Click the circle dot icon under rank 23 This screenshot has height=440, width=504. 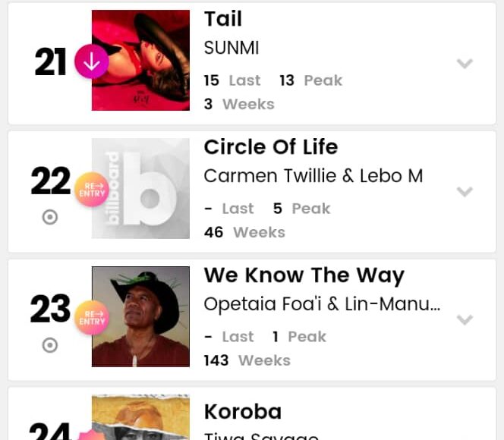click(x=50, y=346)
